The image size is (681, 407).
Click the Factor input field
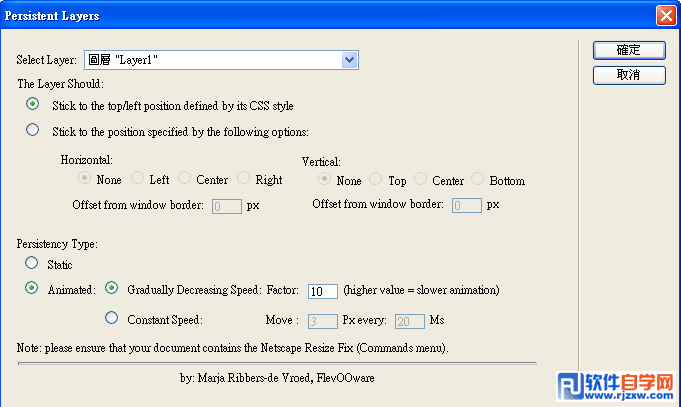(x=323, y=291)
